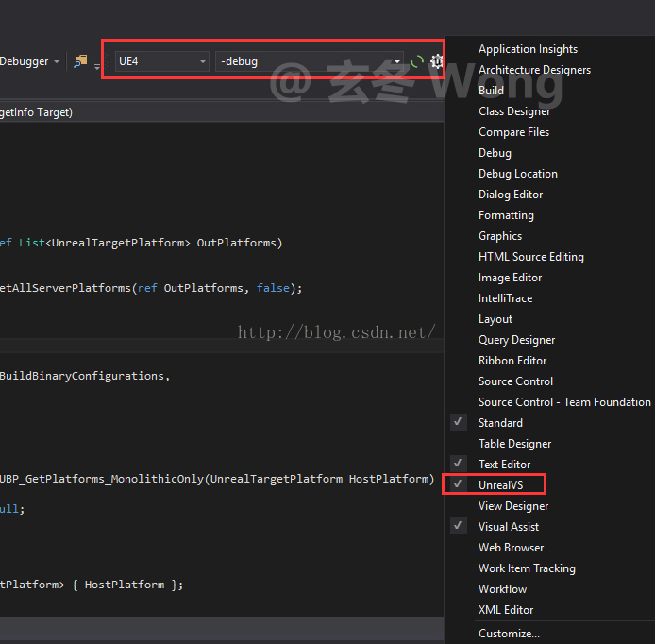Open the -debug command line dropdown
Screen dimensions: 655x644
coord(310,61)
